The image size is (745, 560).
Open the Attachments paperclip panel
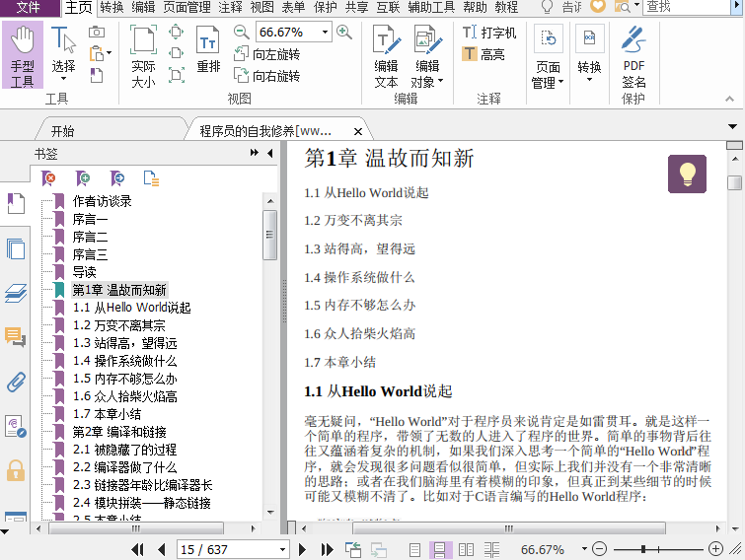pyautogui.click(x=16, y=382)
